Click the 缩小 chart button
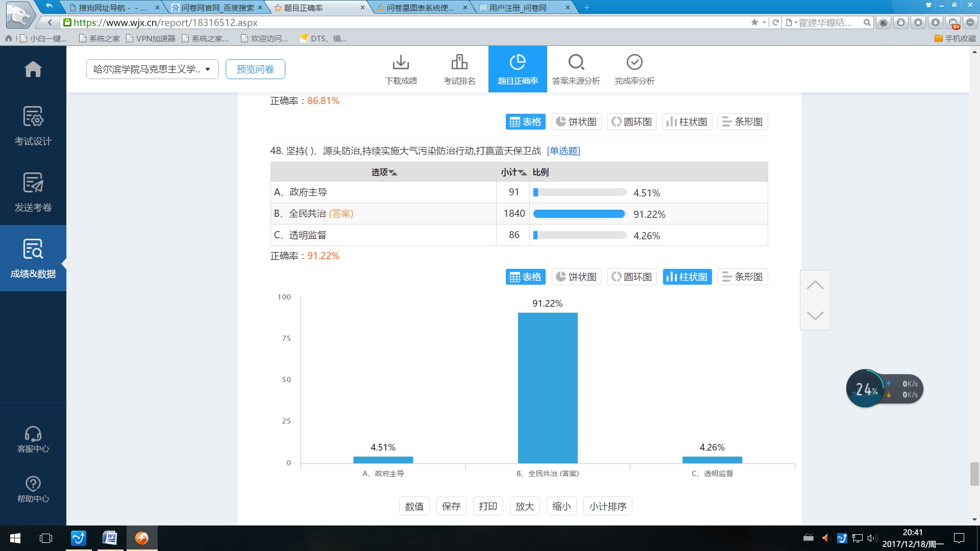980x551 pixels. tap(561, 506)
